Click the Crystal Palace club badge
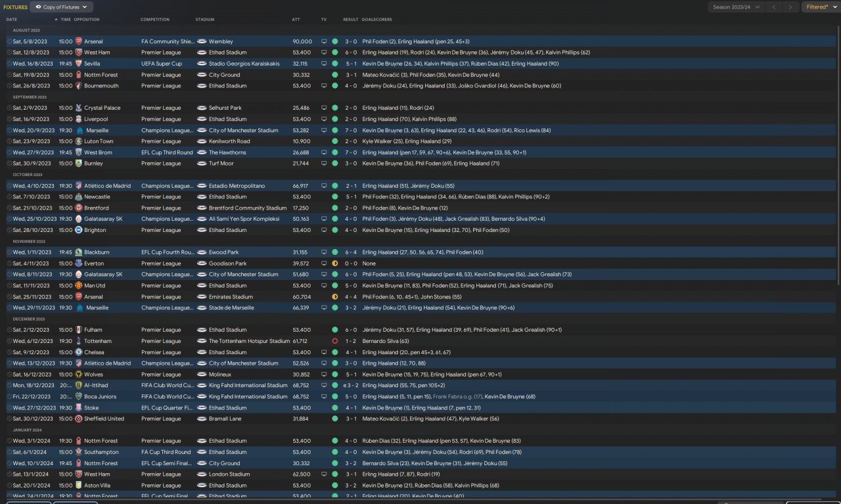841x504 pixels. click(x=79, y=108)
